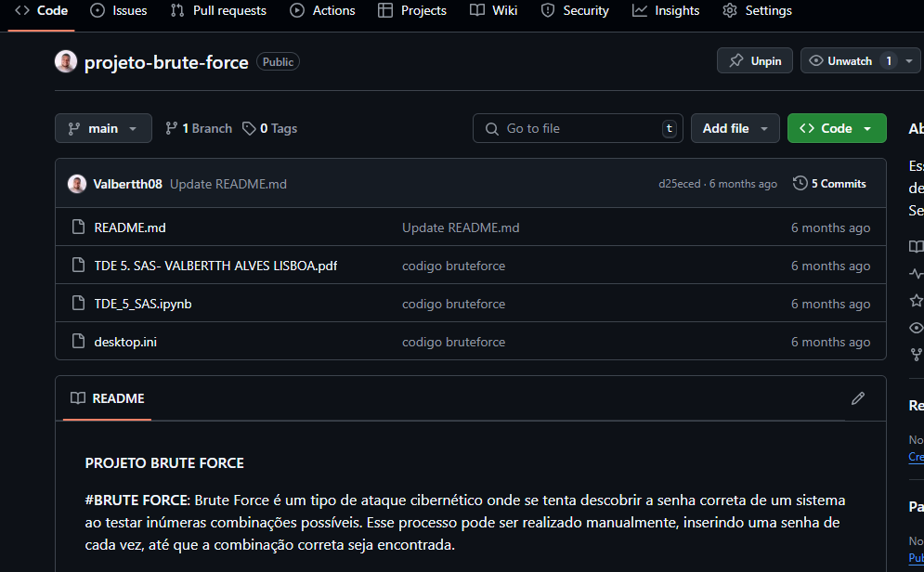Click the tag icon beside 0 Tags
Screen dimensions: 924x572
[x=249, y=128]
